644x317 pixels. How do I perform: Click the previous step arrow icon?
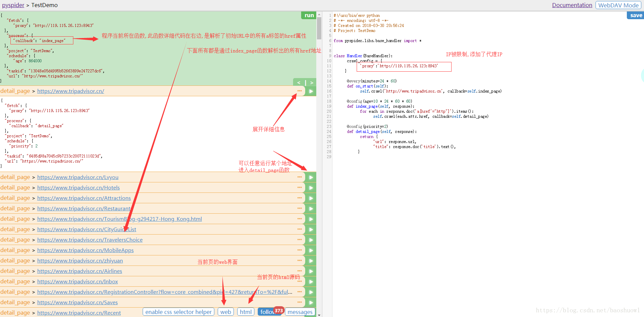[298, 82]
